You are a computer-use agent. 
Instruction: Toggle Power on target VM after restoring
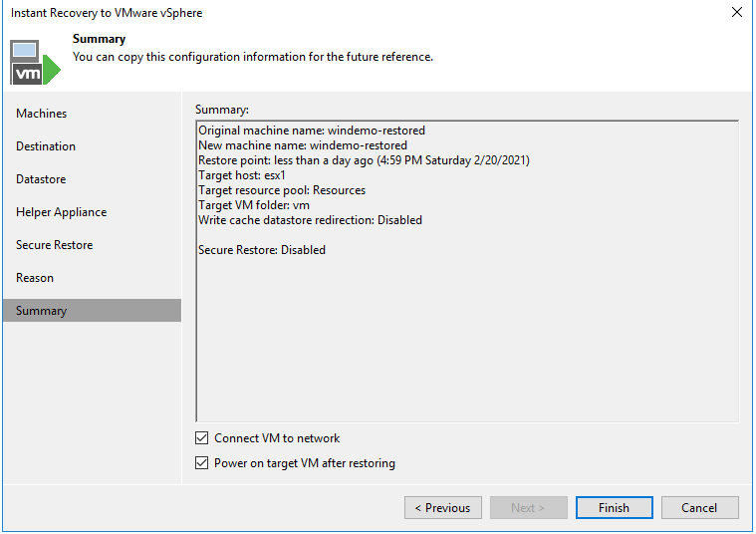pos(203,463)
